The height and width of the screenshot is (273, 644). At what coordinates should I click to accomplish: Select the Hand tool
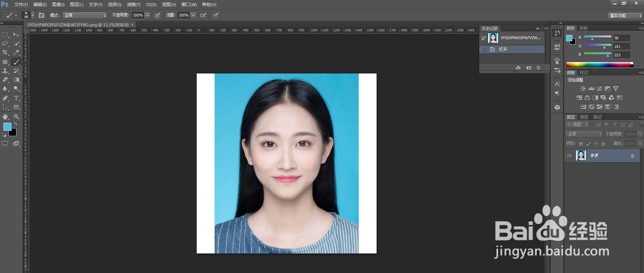tap(5, 117)
